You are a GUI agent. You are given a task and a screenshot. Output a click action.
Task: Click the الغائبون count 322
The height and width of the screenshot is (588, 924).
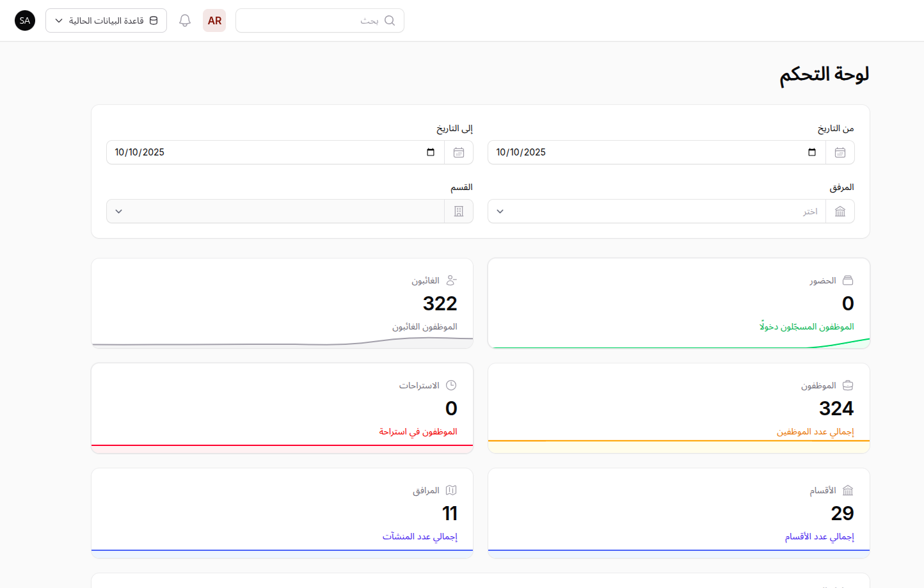point(440,303)
